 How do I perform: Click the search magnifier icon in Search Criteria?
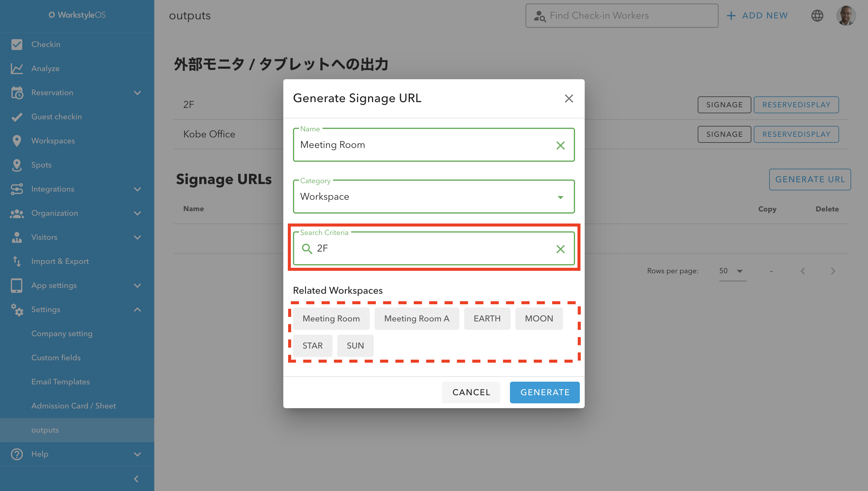307,249
